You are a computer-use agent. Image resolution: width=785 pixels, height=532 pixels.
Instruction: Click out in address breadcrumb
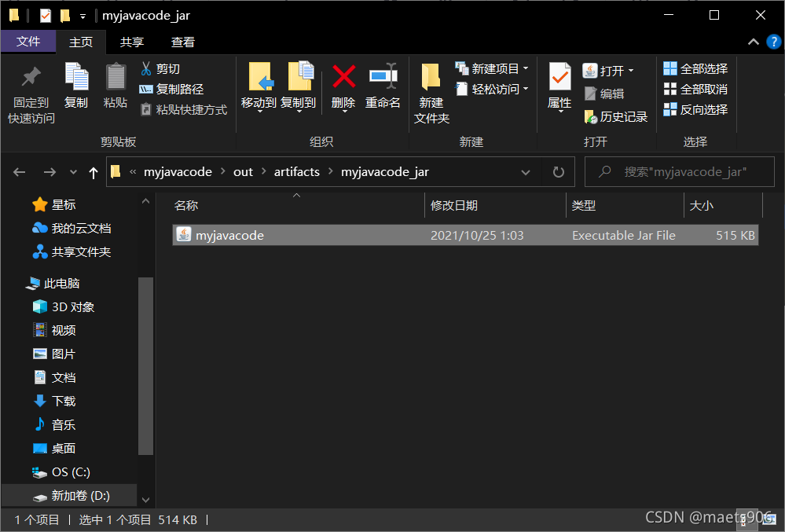pyautogui.click(x=243, y=171)
